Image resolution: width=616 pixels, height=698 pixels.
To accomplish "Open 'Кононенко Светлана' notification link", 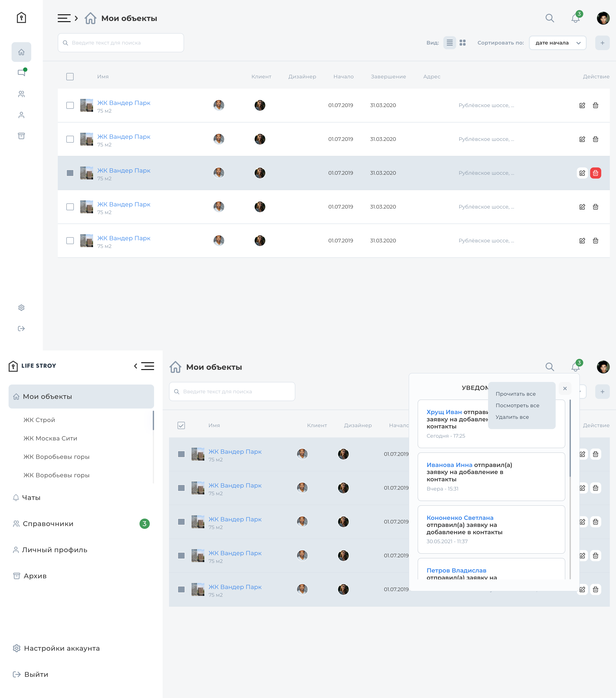I will tap(460, 518).
